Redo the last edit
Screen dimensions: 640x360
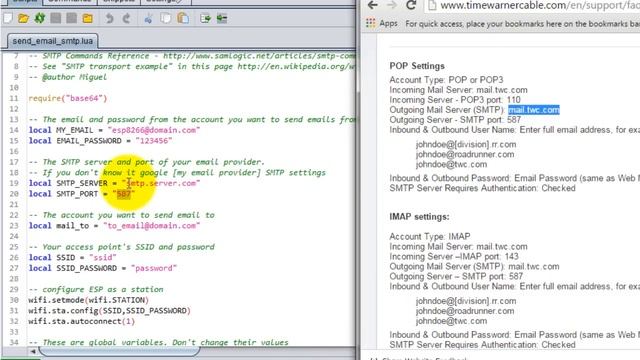click(126, 18)
